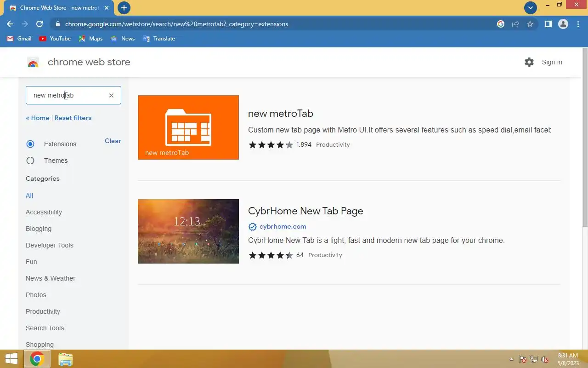Click the Action Center flag tray icon
Screen dimensions: 588x368
point(523,359)
